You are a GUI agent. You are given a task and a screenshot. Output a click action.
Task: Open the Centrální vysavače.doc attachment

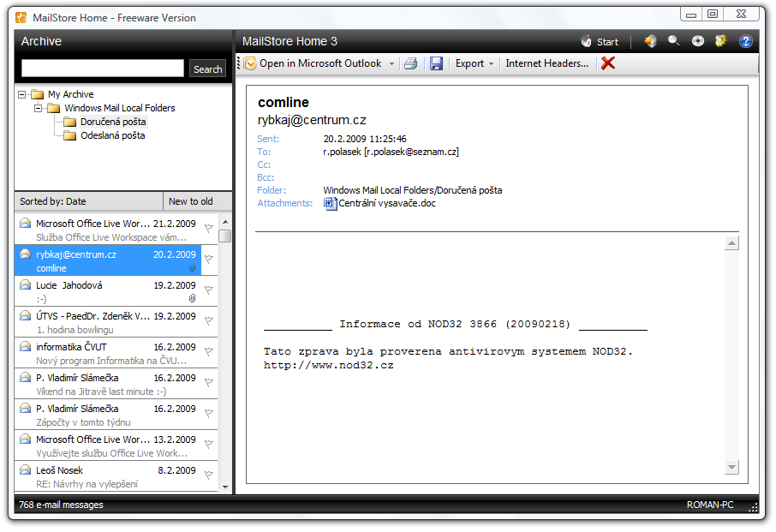click(x=380, y=203)
